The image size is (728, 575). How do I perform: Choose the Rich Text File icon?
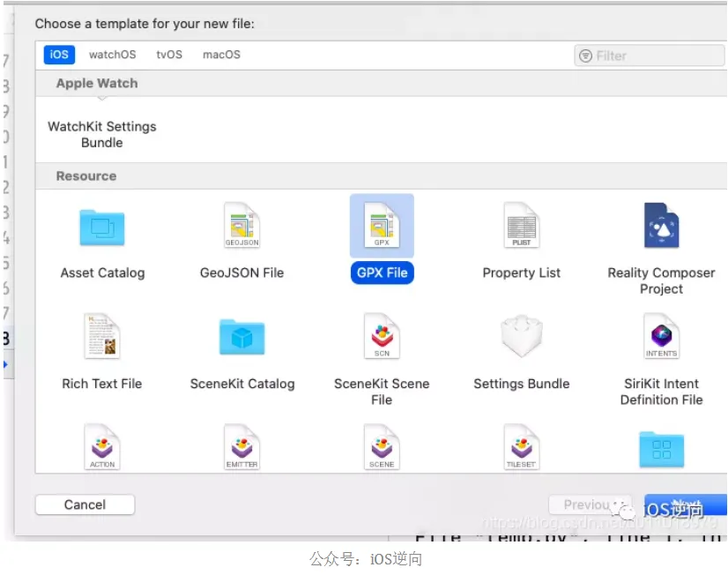point(102,336)
